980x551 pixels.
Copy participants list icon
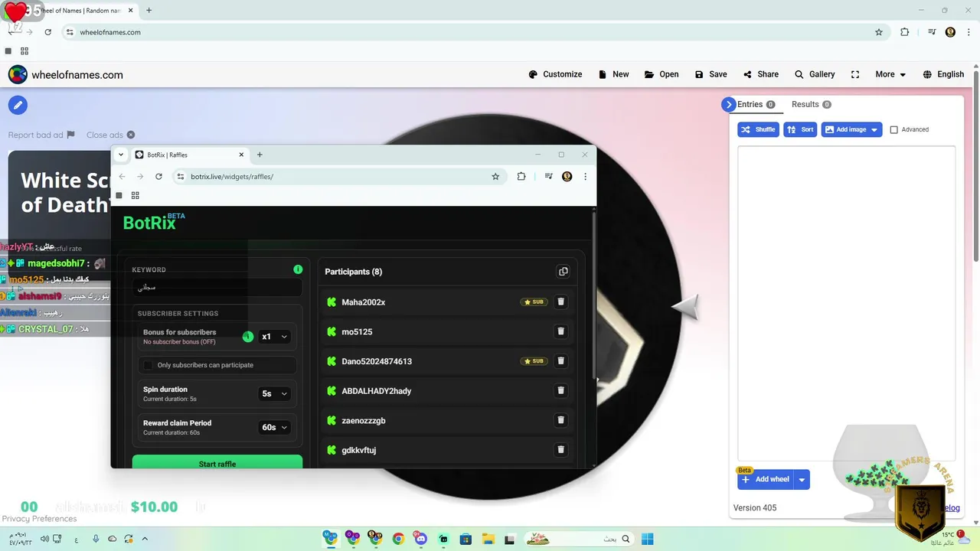tap(563, 272)
